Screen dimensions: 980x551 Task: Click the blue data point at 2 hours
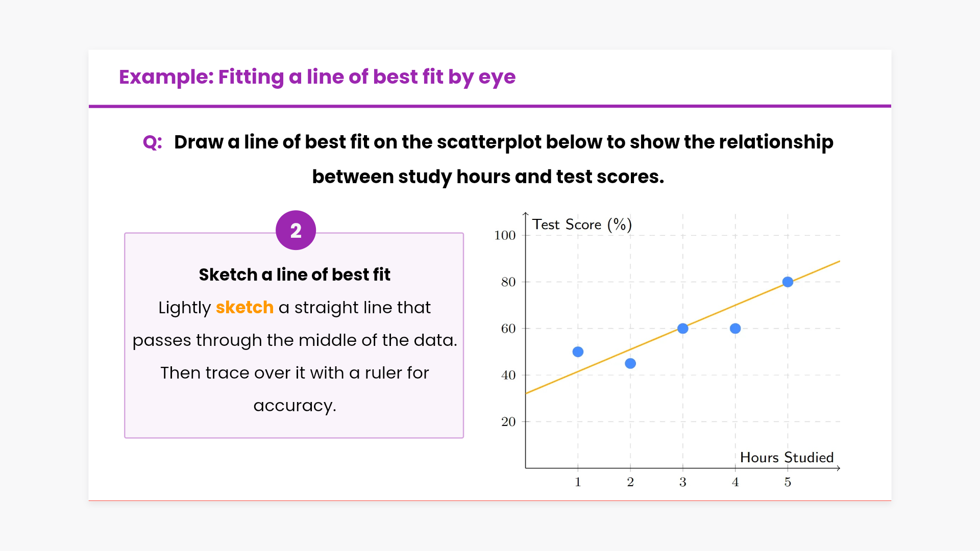pos(630,364)
